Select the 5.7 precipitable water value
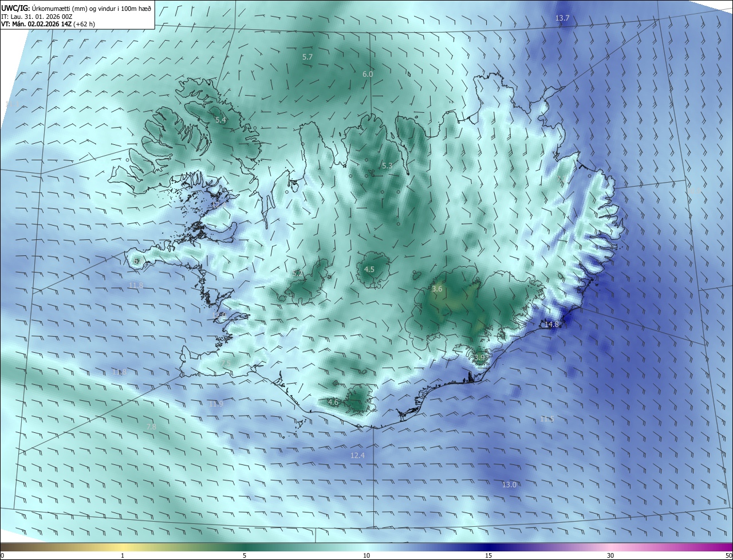This screenshot has width=733, height=560. pos(308,57)
